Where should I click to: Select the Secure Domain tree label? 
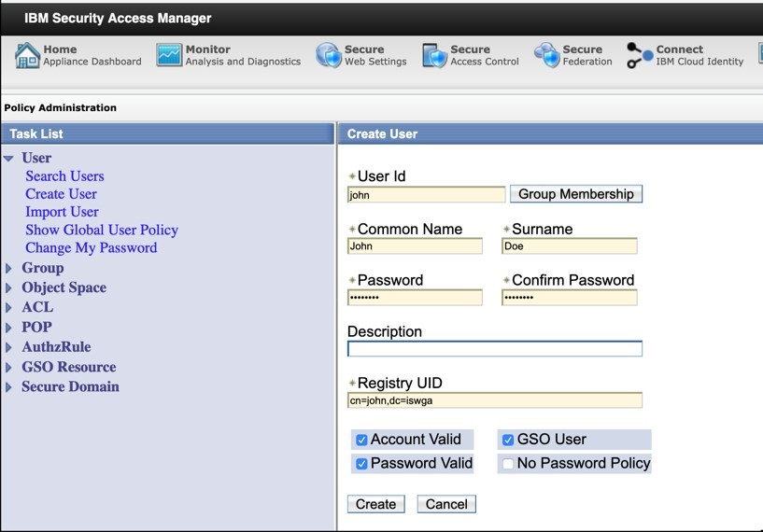pos(70,386)
